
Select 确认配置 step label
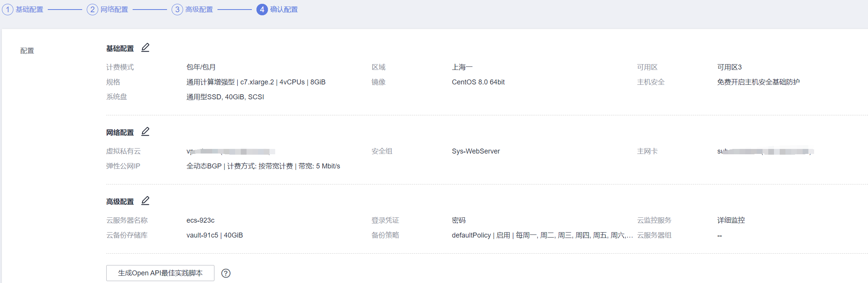point(284,10)
